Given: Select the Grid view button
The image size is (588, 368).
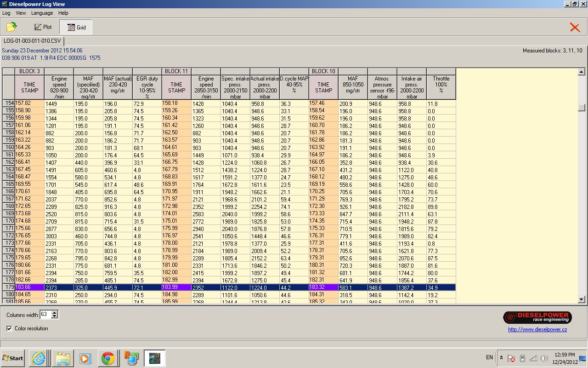Looking at the screenshot, I should click(76, 27).
